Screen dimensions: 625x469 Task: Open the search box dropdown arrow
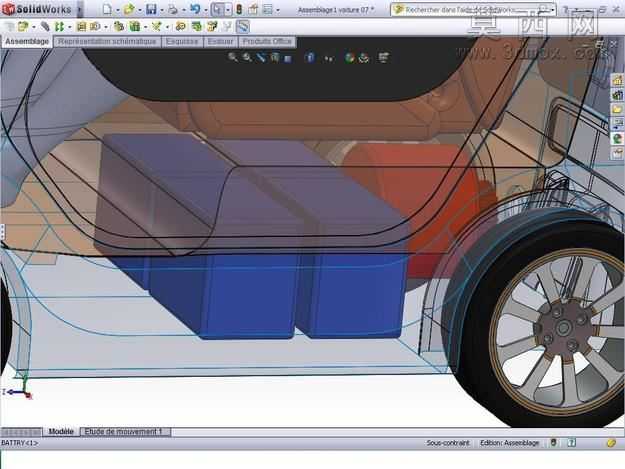553,10
